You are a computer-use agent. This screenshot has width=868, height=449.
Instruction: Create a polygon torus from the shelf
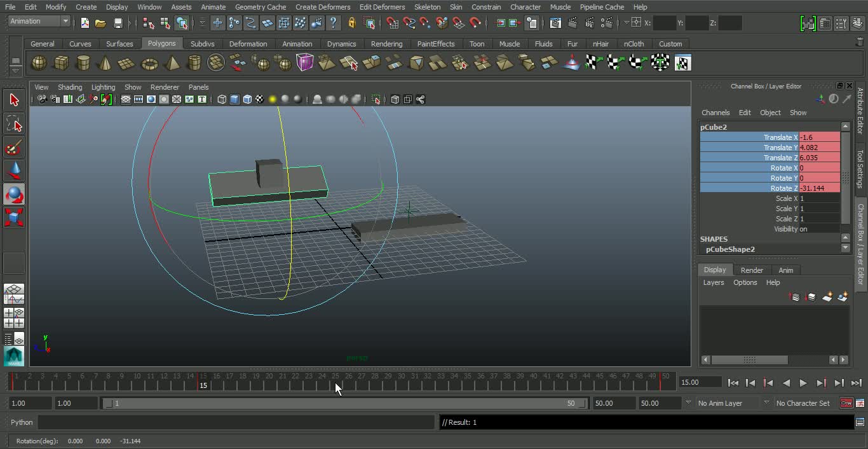149,63
